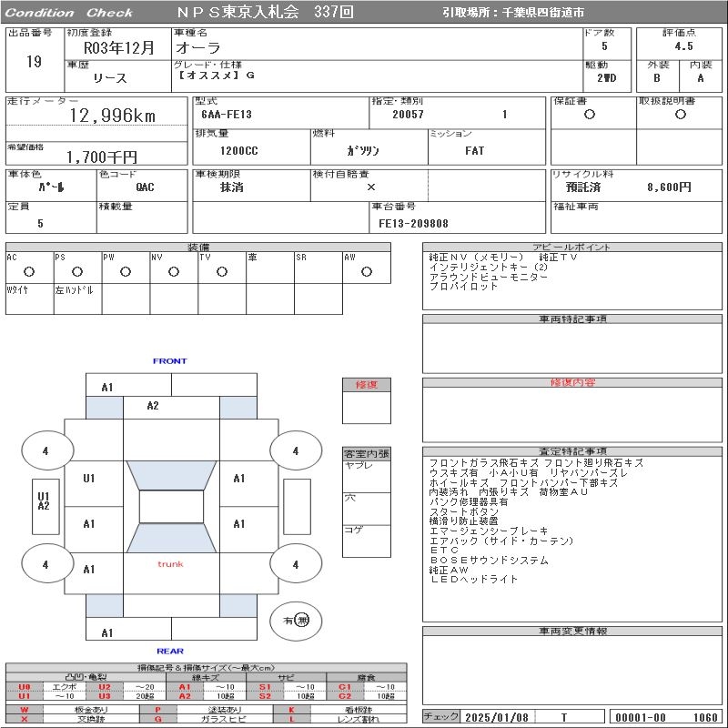Viewport: 728px width, 728px height.
Task: Click the 保証書 circle mark
Action: [x=589, y=115]
